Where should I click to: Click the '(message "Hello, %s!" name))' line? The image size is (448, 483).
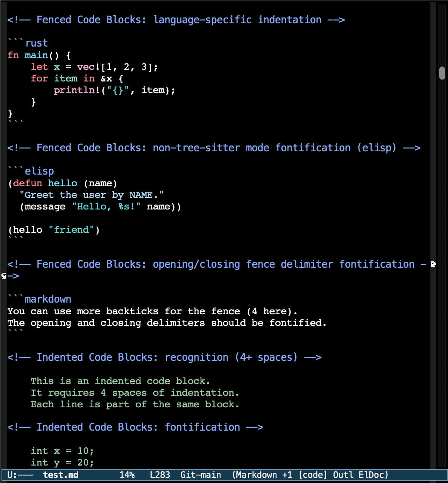pyautogui.click(x=100, y=207)
